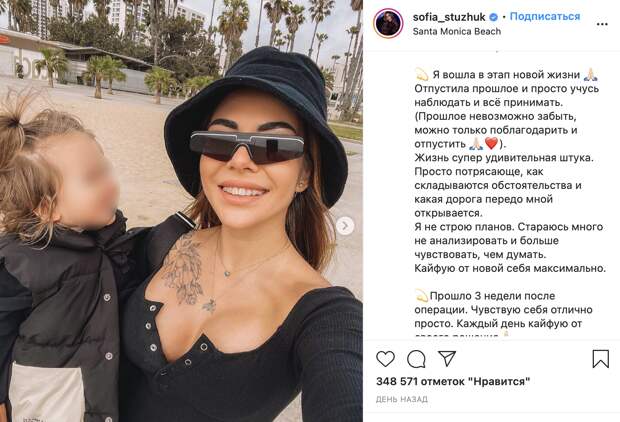View the 348 571 likes count
620x422 pixels.
point(453,382)
